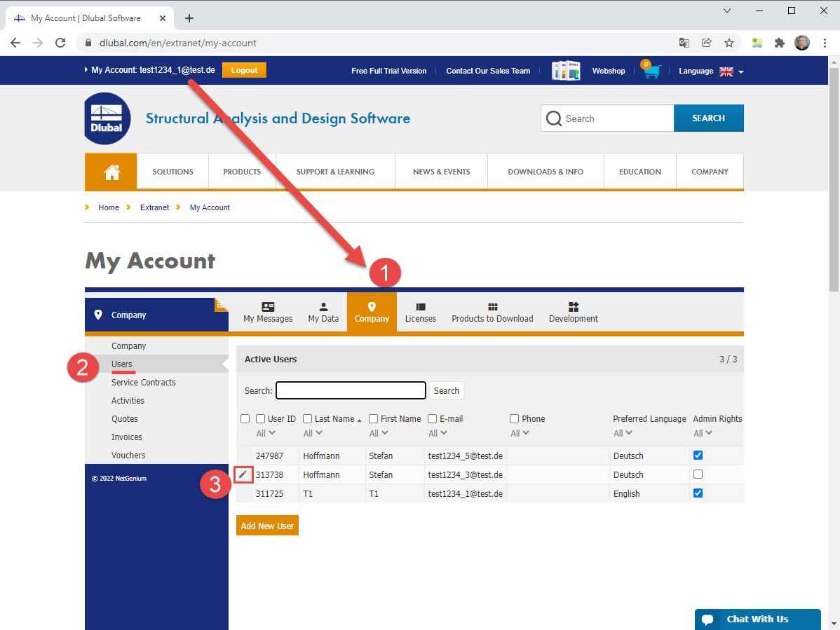This screenshot has width=840, height=630.
Task: Open Products to Download tab
Action: click(x=492, y=312)
